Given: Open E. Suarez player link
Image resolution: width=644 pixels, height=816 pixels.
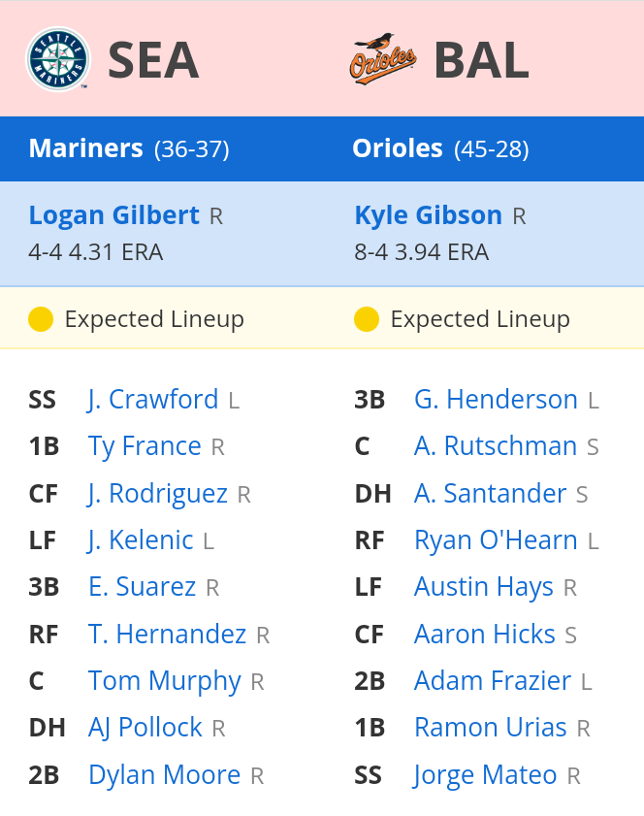Looking at the screenshot, I should [x=142, y=587].
